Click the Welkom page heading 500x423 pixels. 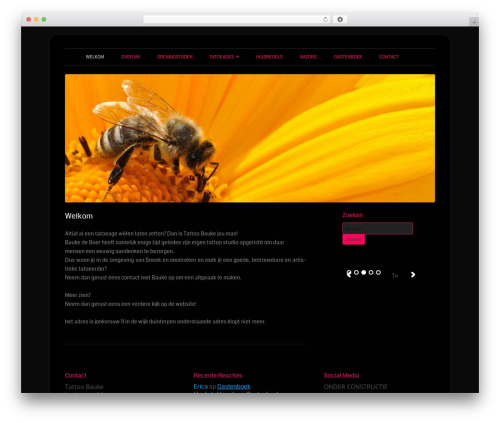tap(79, 216)
